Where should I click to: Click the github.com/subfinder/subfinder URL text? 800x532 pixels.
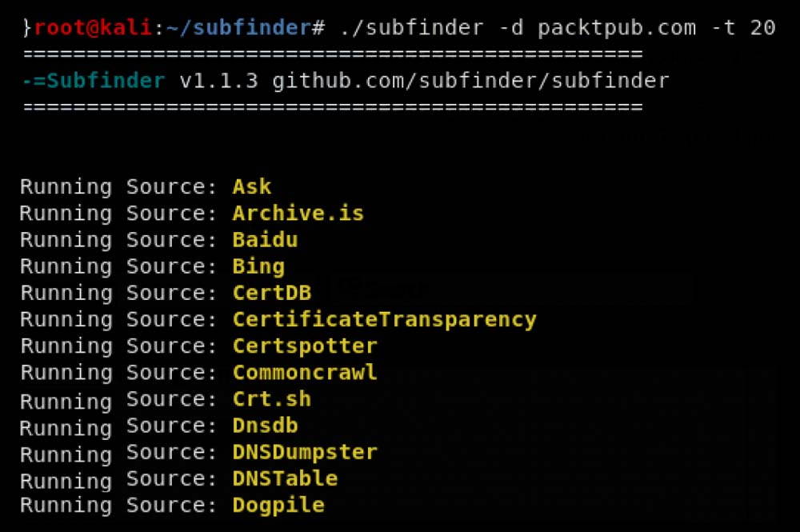point(470,81)
